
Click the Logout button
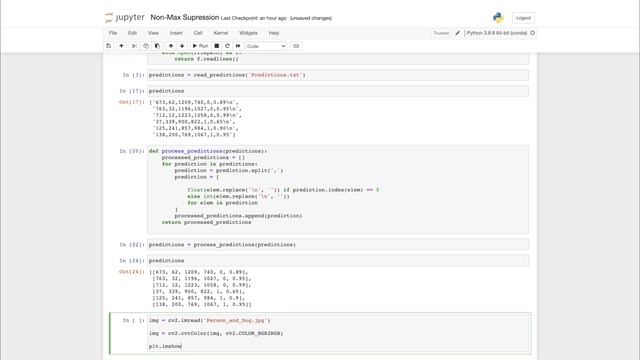point(523,18)
